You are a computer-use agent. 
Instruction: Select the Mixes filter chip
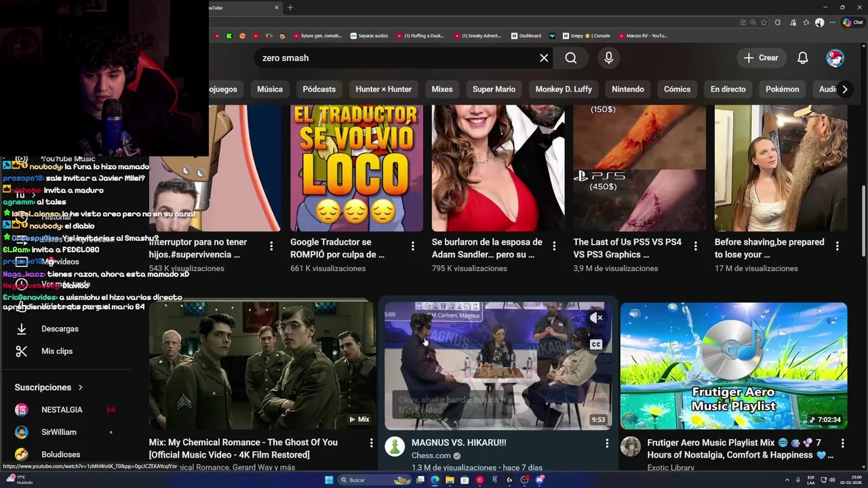pos(442,89)
